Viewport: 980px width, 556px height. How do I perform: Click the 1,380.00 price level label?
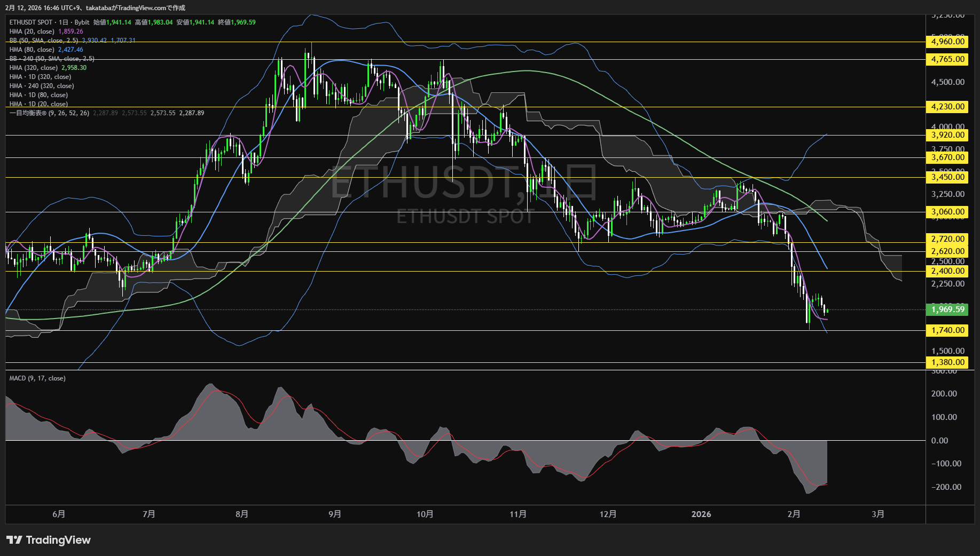point(947,362)
